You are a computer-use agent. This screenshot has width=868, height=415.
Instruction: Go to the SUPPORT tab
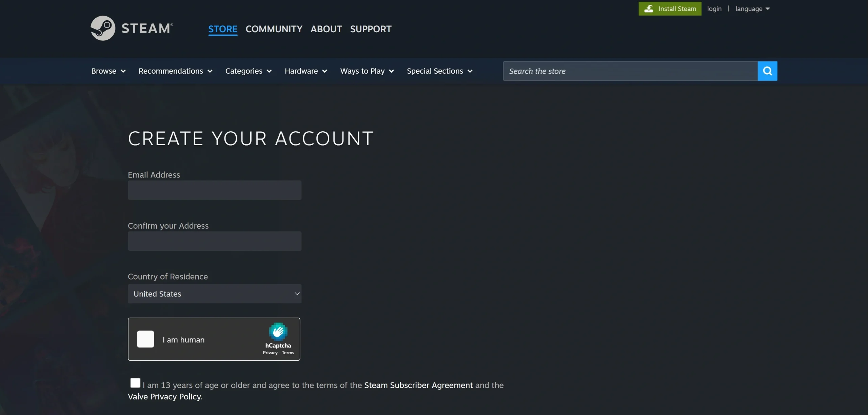click(x=371, y=29)
